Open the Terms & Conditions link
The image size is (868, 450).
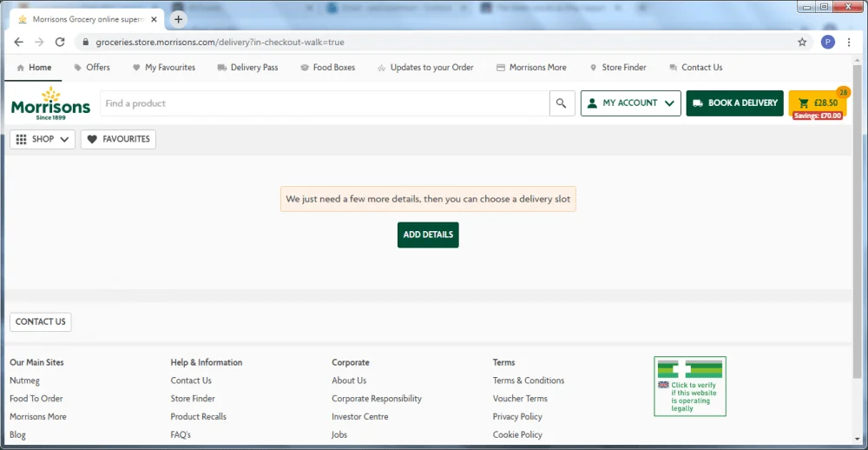[x=529, y=381]
